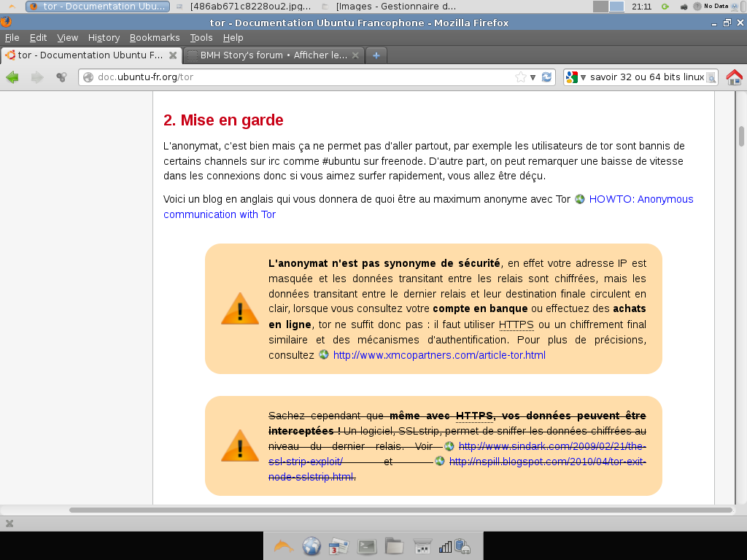
Task: Open a new tab with plus button
Action: click(x=376, y=55)
